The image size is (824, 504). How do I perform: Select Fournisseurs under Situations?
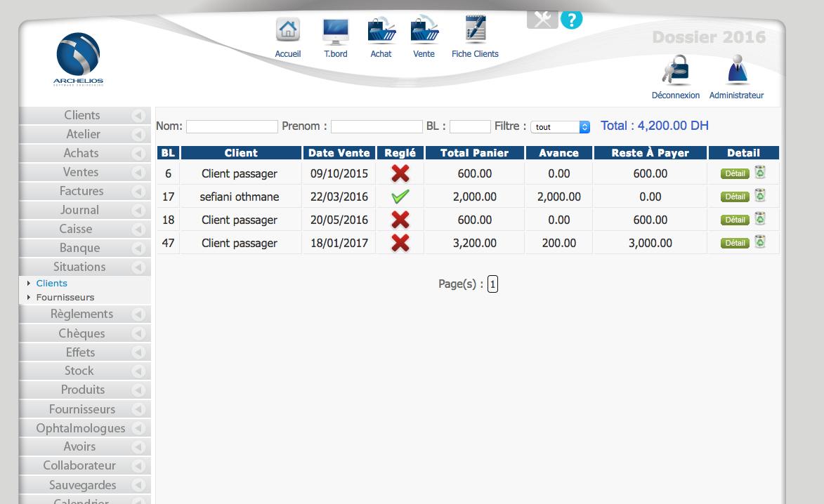[65, 297]
